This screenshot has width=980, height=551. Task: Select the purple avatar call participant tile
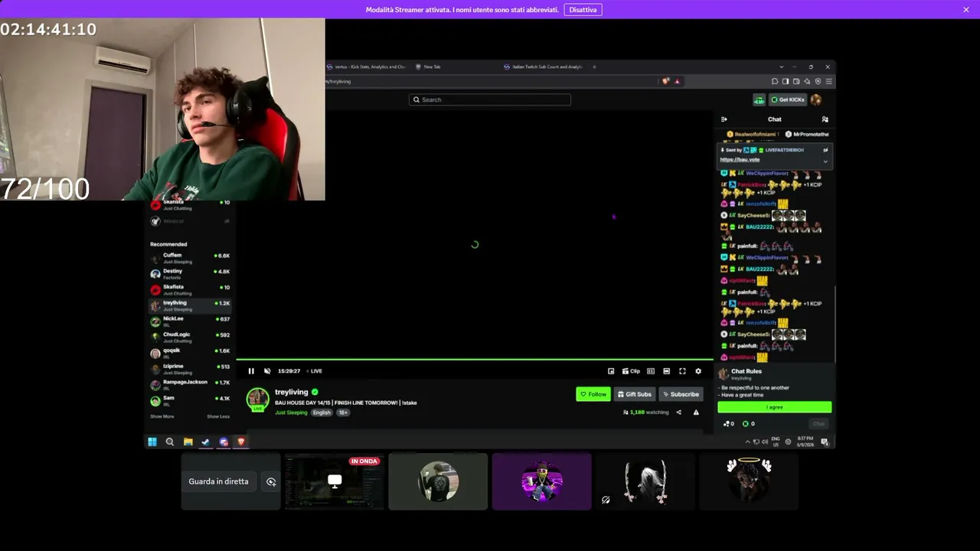(541, 481)
